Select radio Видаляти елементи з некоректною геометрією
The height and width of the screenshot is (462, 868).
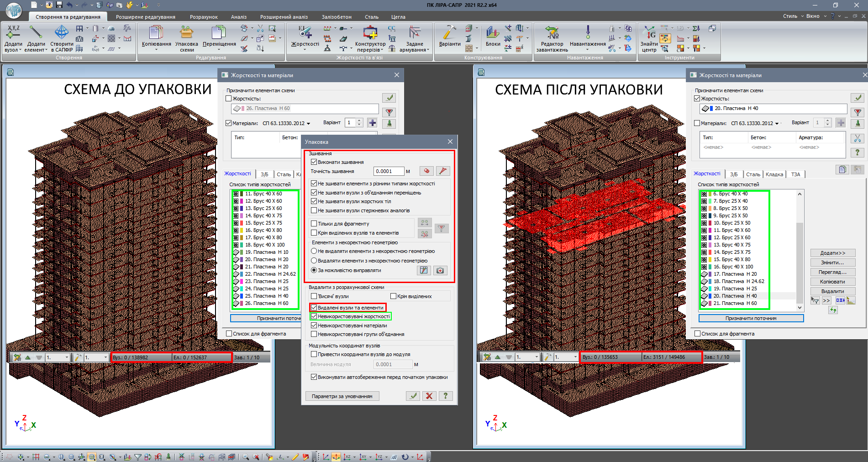click(314, 261)
